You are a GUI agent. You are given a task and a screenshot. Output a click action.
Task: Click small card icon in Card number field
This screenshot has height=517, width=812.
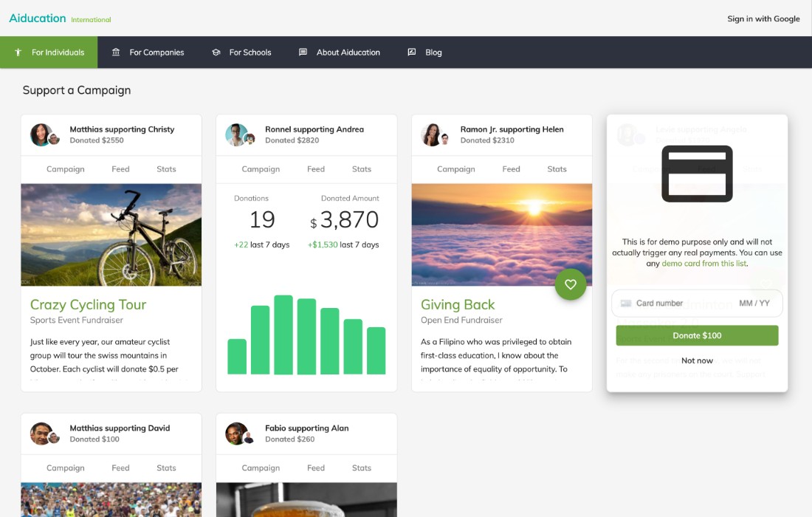coord(625,303)
